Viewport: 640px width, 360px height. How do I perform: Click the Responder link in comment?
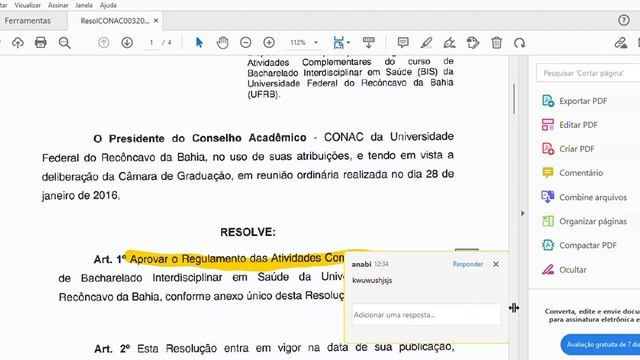click(468, 264)
